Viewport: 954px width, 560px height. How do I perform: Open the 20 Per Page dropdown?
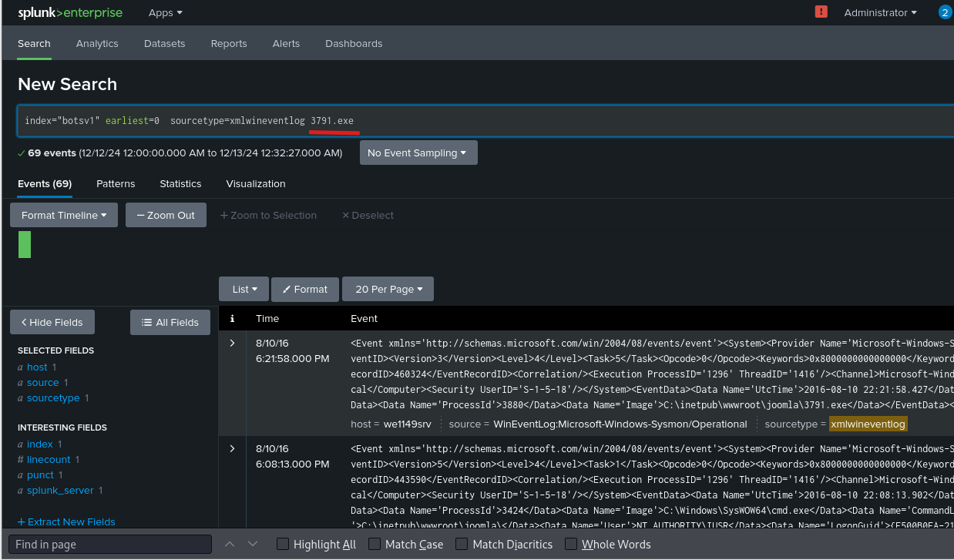pyautogui.click(x=388, y=289)
